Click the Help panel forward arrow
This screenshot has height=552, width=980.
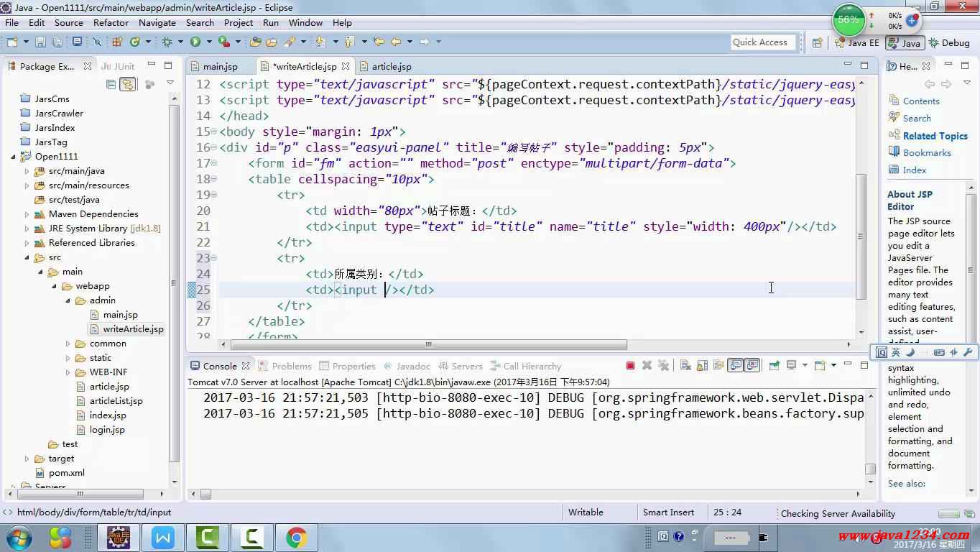pyautogui.click(x=947, y=84)
